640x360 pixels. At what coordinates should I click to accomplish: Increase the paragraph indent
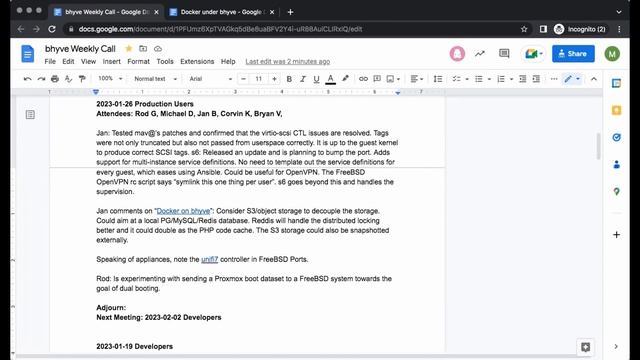pos(536,79)
